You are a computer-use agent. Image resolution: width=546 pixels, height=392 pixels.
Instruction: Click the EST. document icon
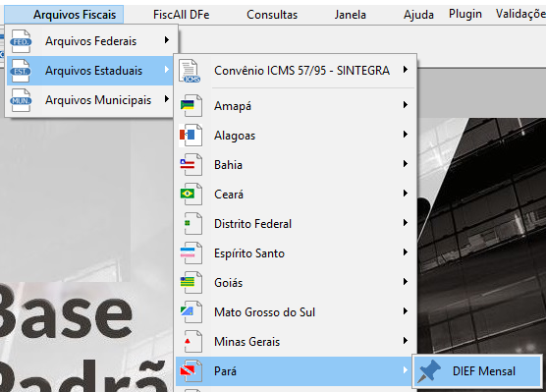tap(21, 71)
